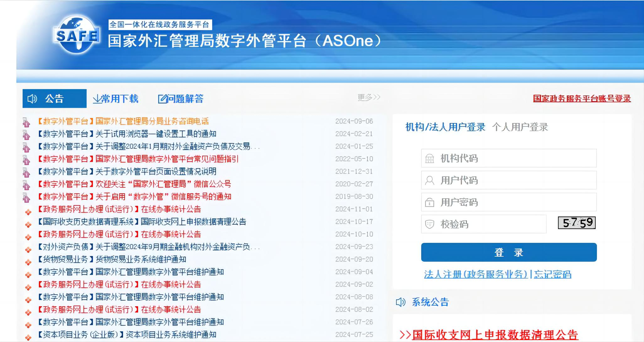The height and width of the screenshot is (342, 644).
Task: Click the pin icon beside 分局业务咨询电话 notice
Action: tap(26, 122)
